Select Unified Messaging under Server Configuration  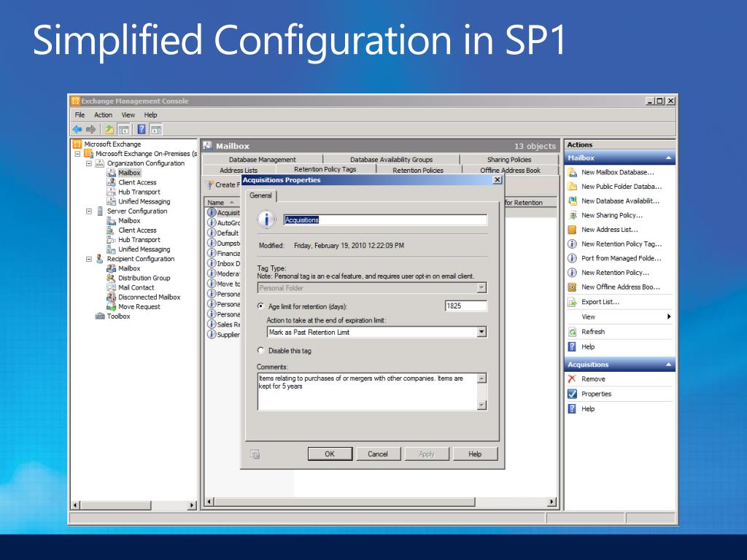(x=144, y=249)
